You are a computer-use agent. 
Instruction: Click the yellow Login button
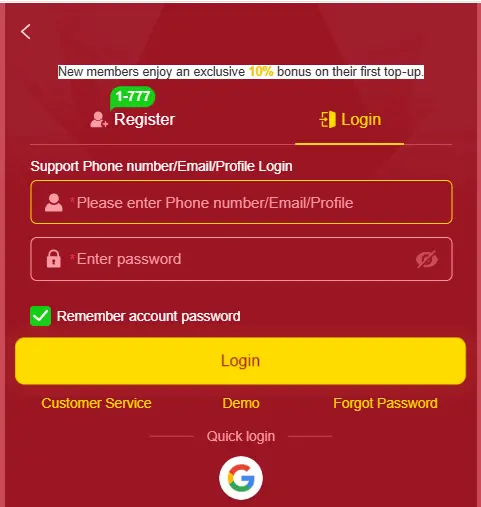[240, 361]
